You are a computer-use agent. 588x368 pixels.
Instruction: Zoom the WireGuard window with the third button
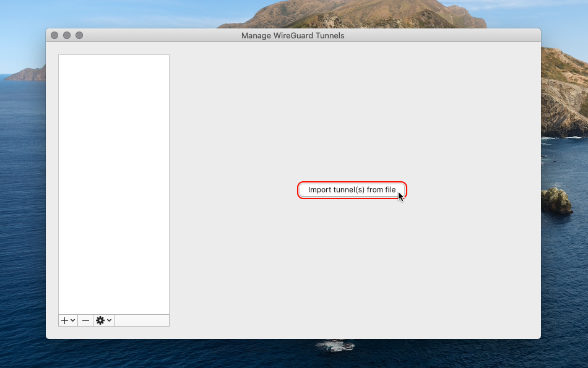click(x=79, y=35)
